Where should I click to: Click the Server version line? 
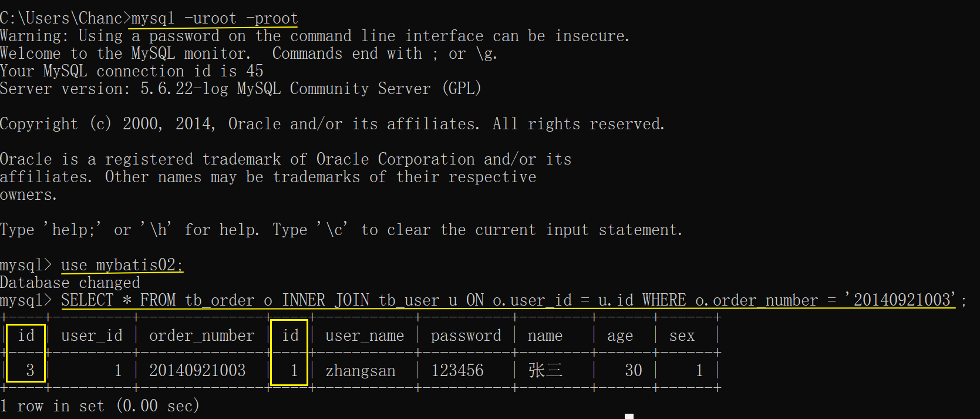(240, 89)
